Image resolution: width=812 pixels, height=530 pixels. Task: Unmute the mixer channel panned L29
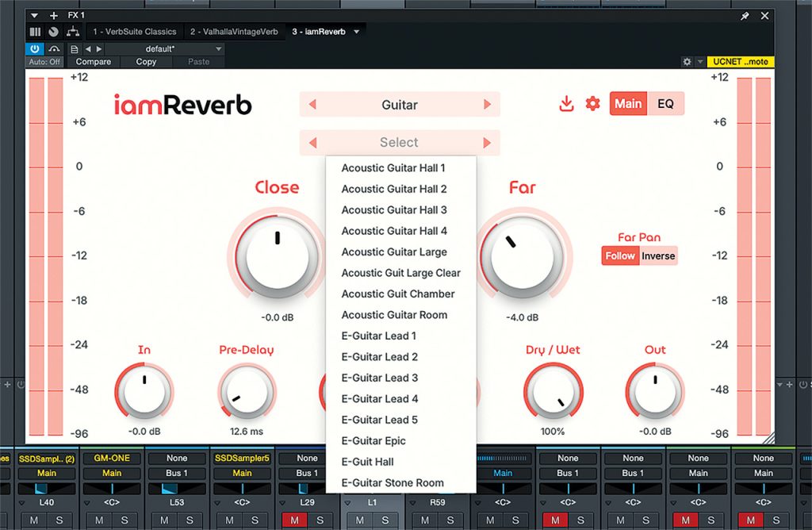tap(295, 520)
